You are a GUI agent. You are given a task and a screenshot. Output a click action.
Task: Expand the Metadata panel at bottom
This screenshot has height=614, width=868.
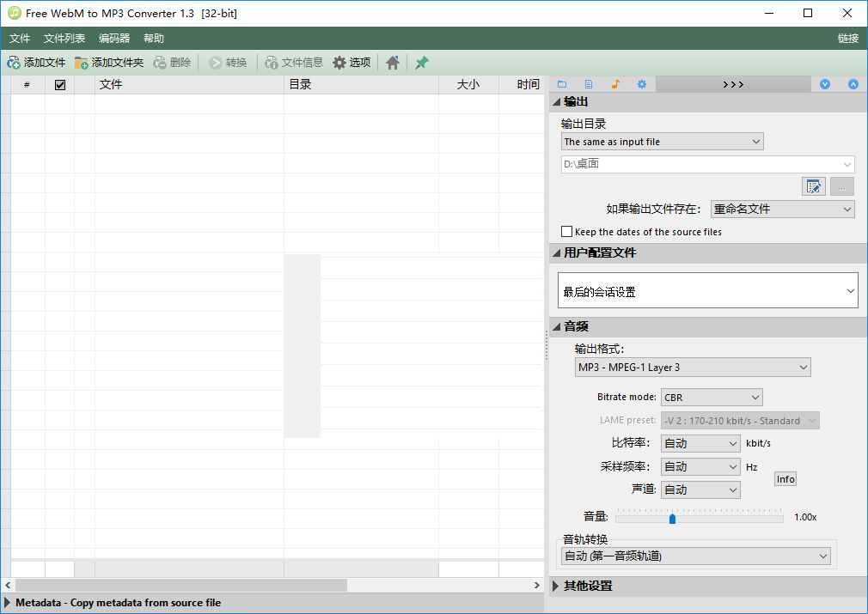tap(7, 602)
